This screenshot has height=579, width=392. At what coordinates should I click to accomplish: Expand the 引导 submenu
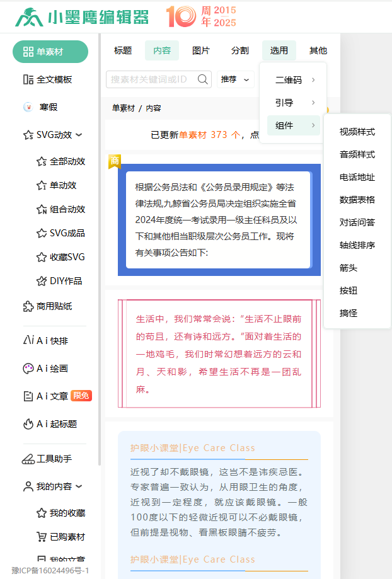(294, 103)
